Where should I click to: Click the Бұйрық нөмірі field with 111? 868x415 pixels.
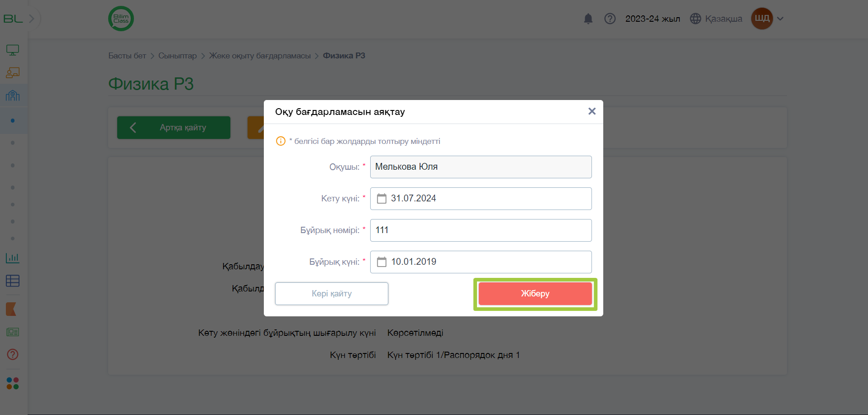coord(481,230)
